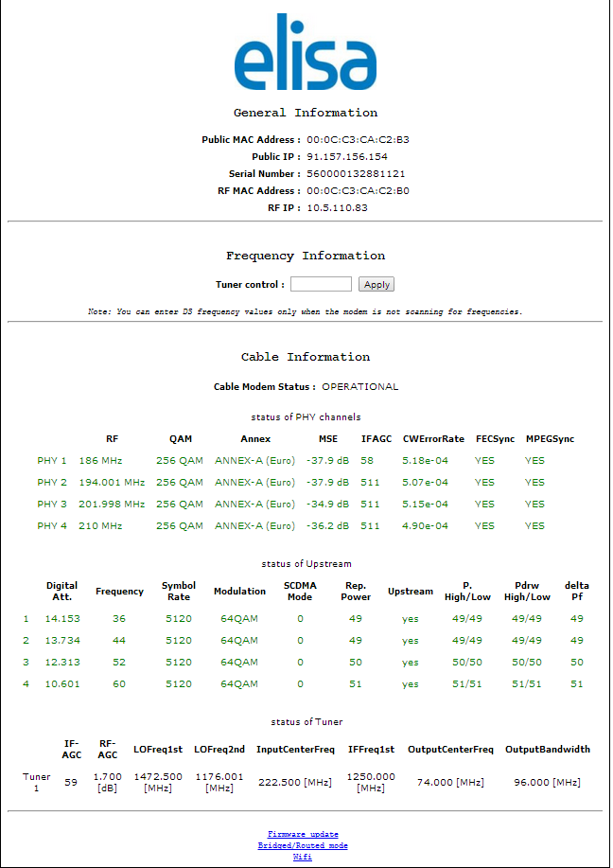Click the OPERATIONAL cable modem status value
This screenshot has height=868, width=613.
360,386
